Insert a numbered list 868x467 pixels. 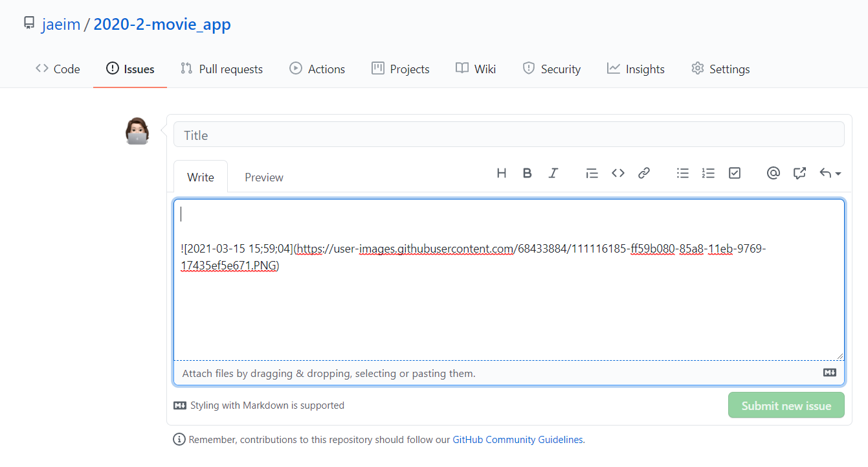click(x=709, y=173)
